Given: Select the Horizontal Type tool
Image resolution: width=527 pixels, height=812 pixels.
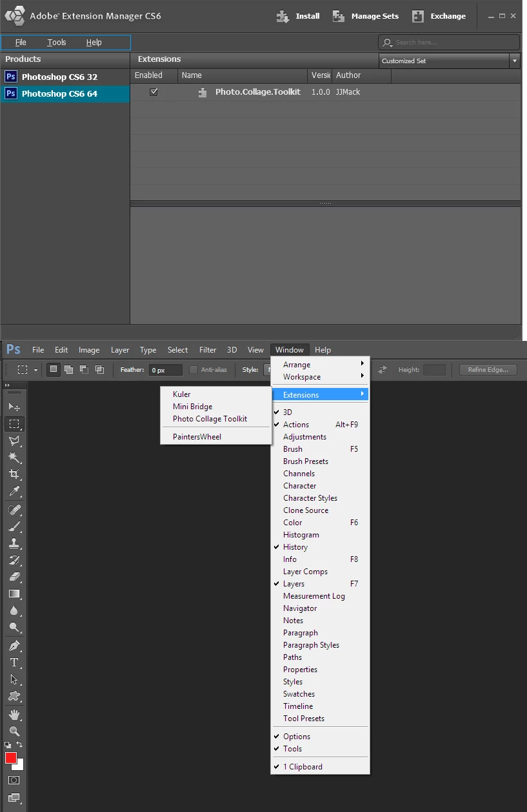Looking at the screenshot, I should coord(14,662).
